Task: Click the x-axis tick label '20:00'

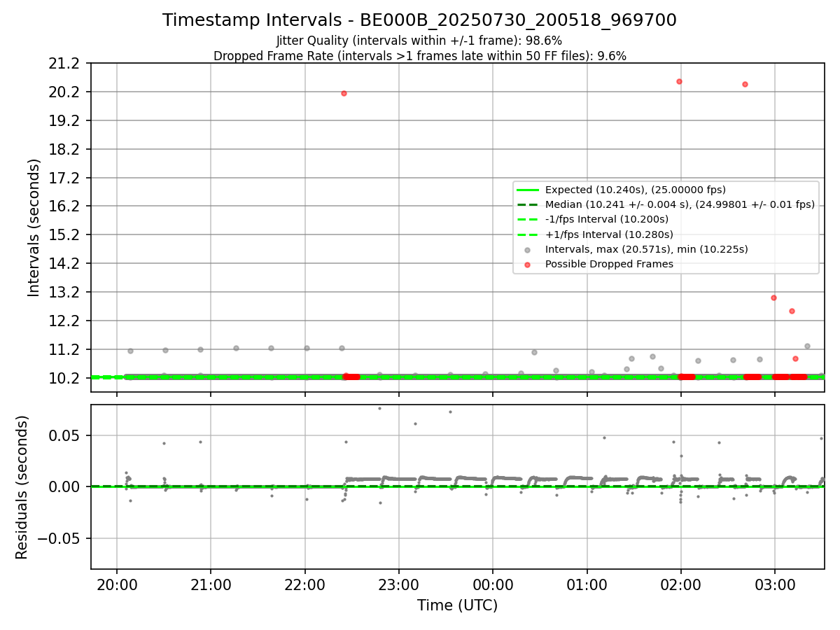Action: pos(117,584)
